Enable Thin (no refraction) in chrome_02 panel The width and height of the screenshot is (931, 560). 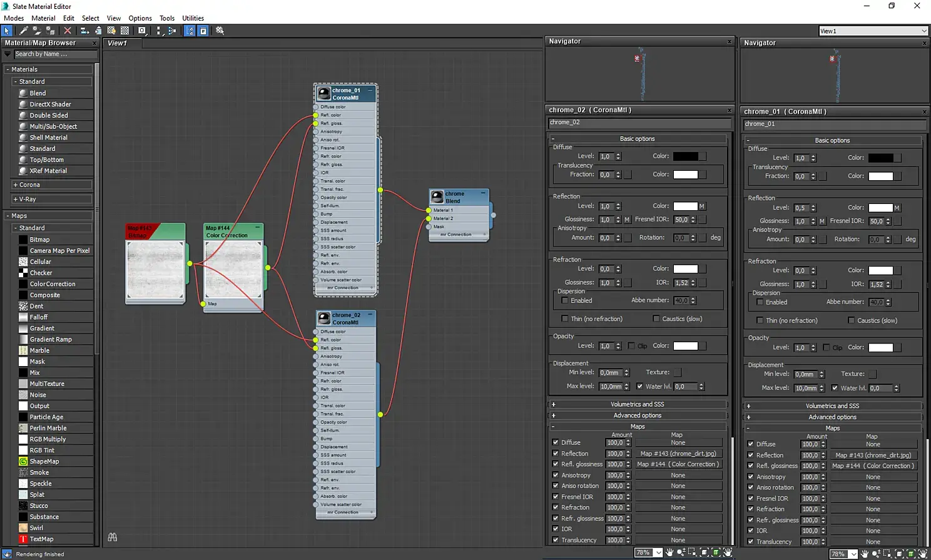[565, 319]
